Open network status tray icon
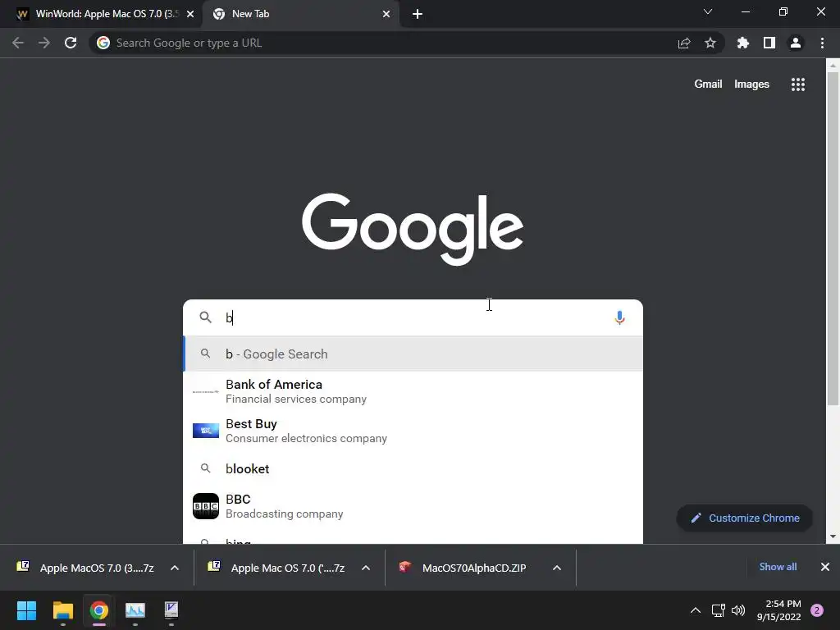The image size is (840, 630). pyautogui.click(x=719, y=610)
